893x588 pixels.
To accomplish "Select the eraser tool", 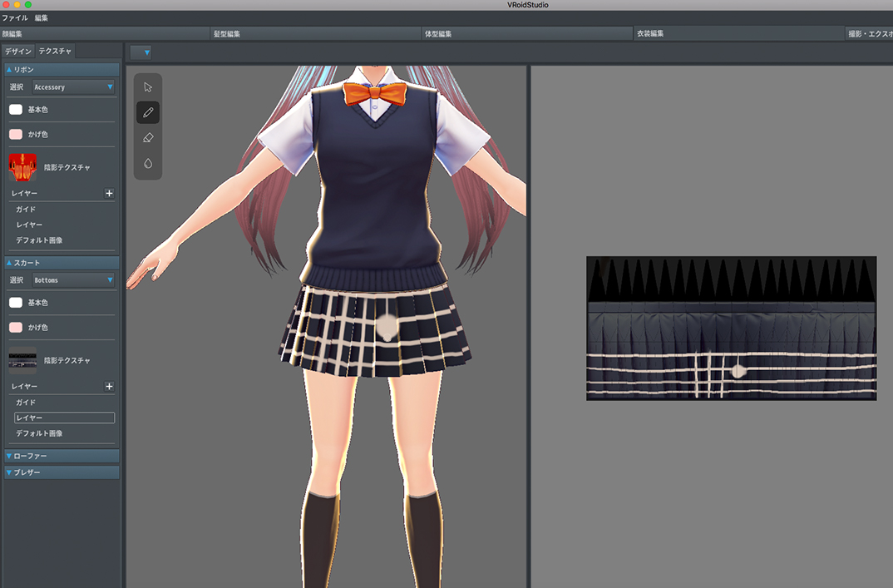I will tap(148, 137).
